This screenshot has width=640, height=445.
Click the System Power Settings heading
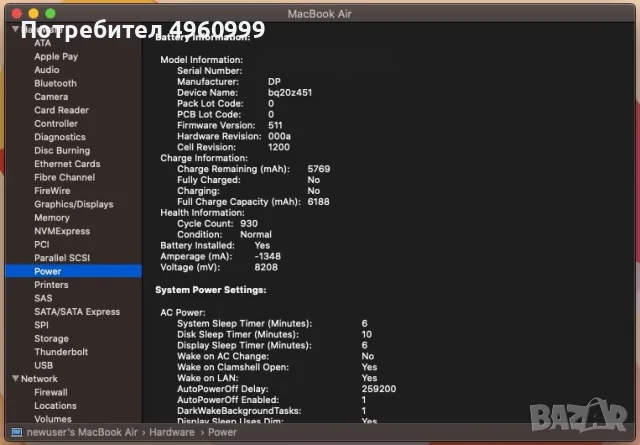point(211,290)
